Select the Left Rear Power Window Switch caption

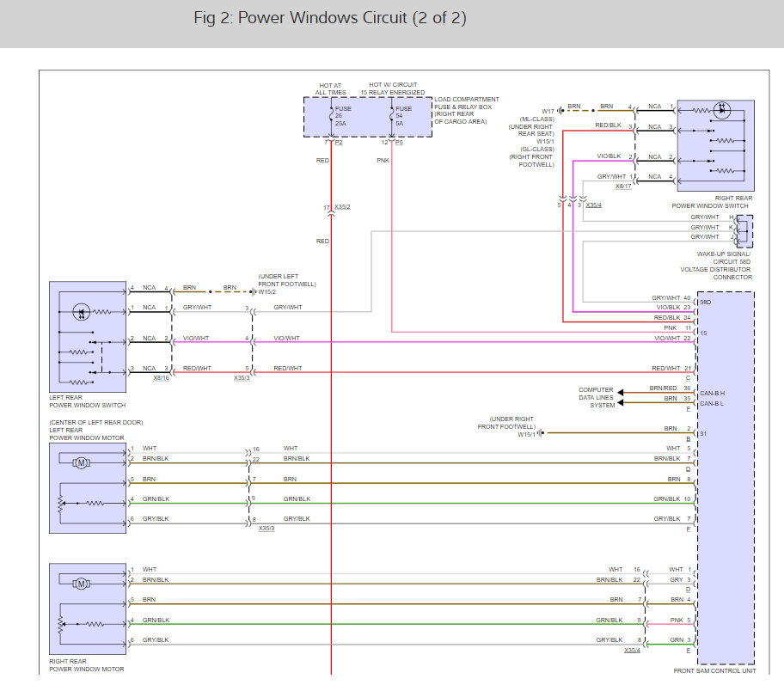point(88,401)
